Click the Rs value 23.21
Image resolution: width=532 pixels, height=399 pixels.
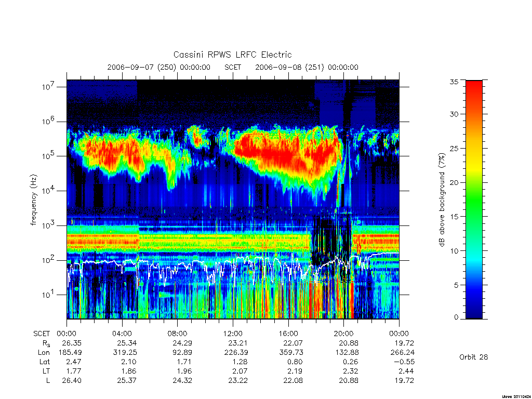point(238,343)
